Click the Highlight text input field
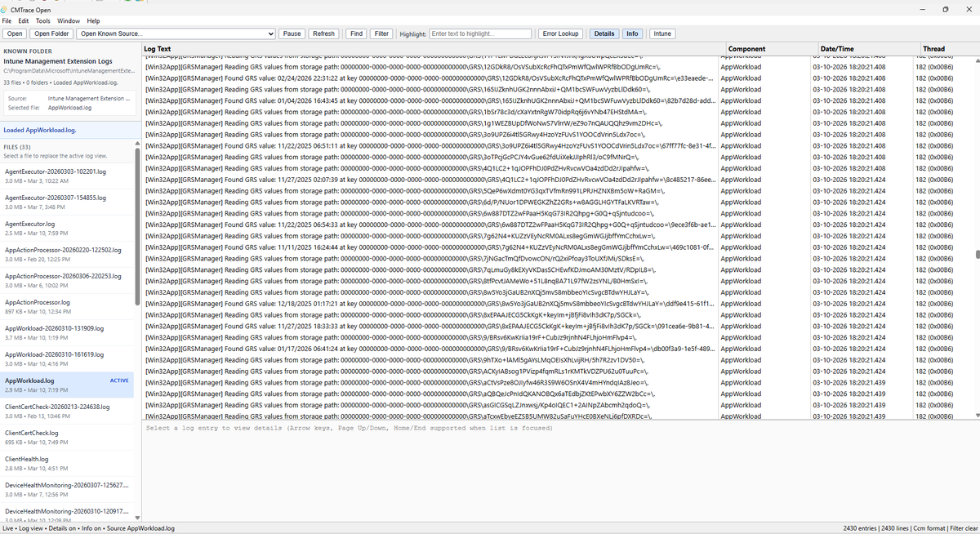 480,33
